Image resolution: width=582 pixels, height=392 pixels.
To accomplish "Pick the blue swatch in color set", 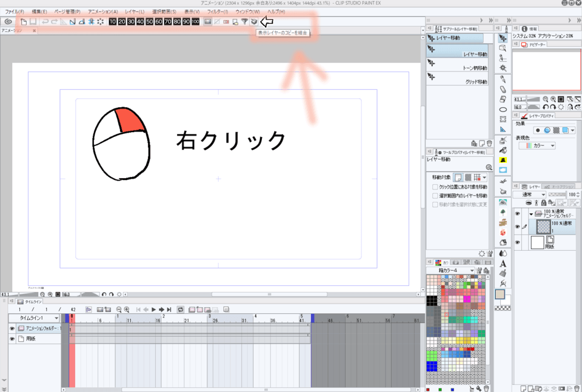I will (x=432, y=366).
